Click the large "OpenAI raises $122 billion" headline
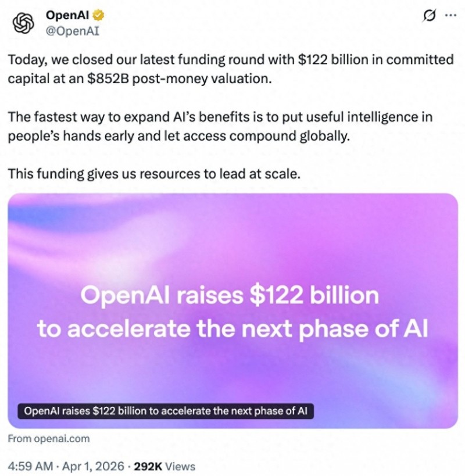465x476 pixels. [230, 295]
